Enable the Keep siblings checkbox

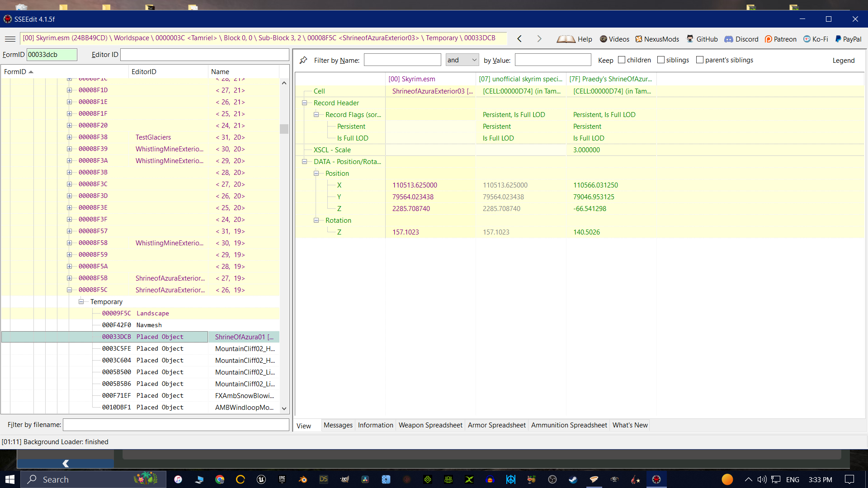(x=660, y=60)
